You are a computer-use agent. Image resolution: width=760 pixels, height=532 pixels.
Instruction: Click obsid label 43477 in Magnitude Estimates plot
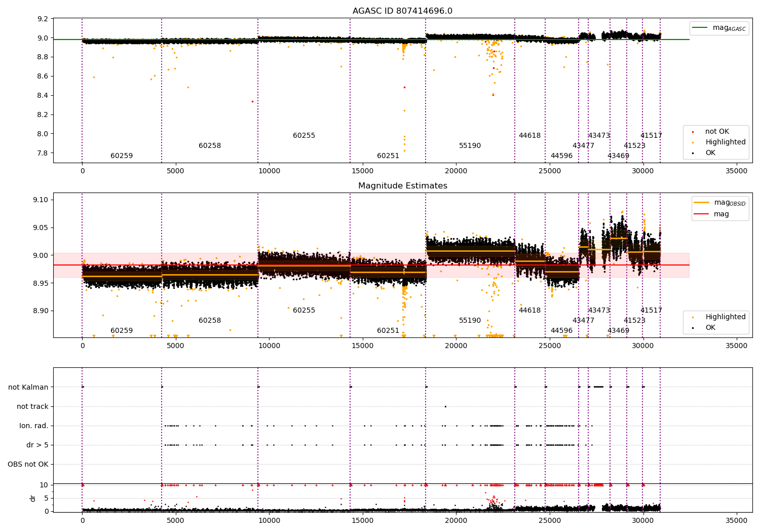[583, 321]
